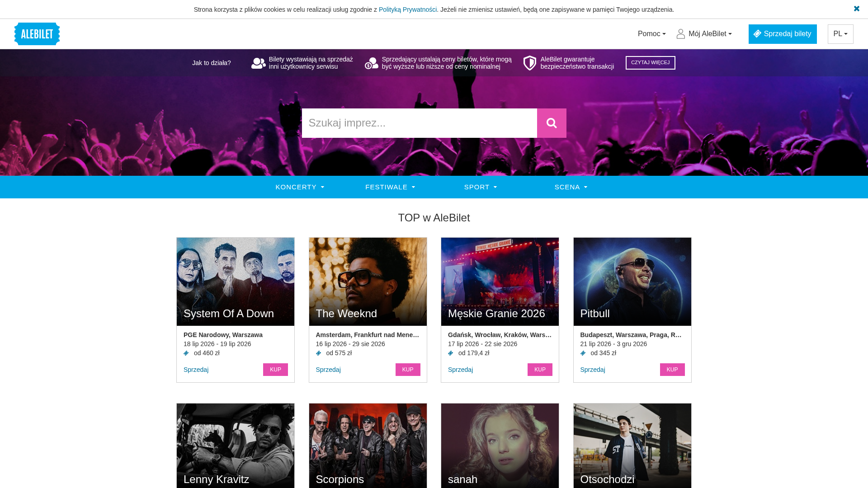Click Sprzedaj link under The Weeknd
868x488 pixels.
coord(328,370)
